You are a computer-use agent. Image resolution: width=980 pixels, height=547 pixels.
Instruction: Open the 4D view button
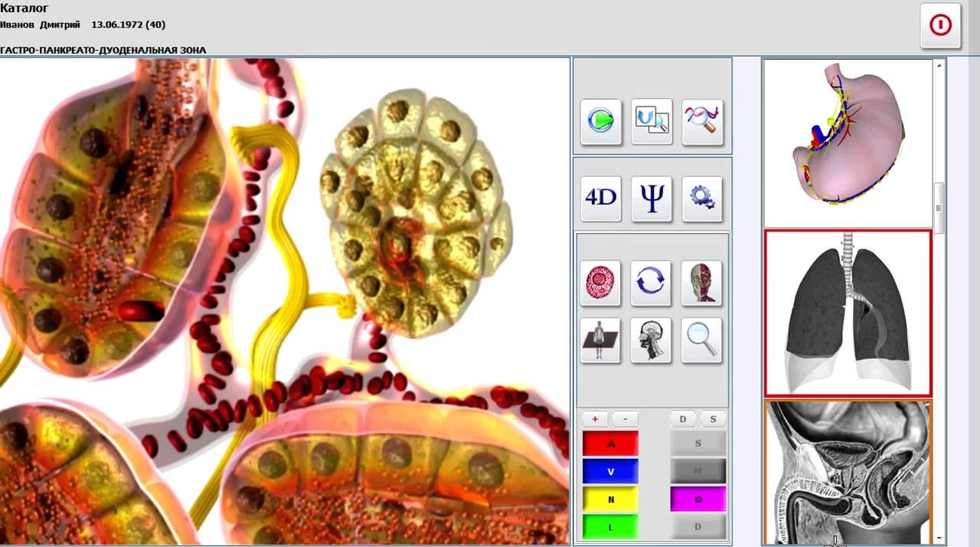(x=601, y=198)
